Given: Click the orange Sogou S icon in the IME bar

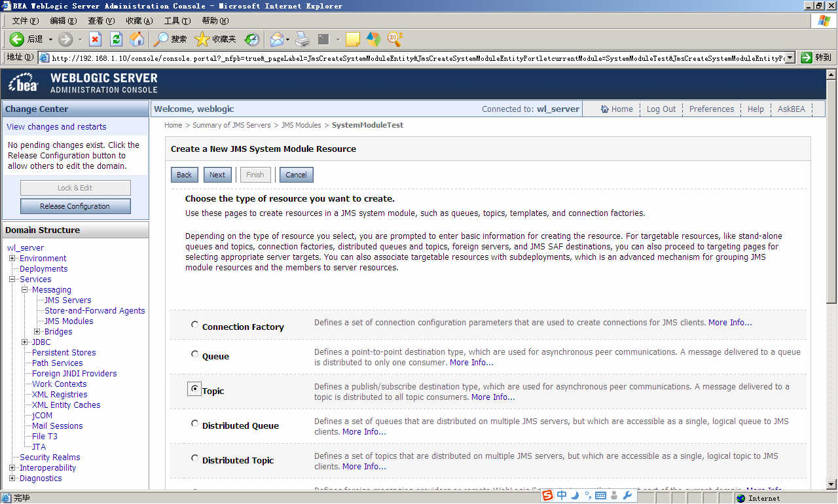Looking at the screenshot, I should (547, 495).
